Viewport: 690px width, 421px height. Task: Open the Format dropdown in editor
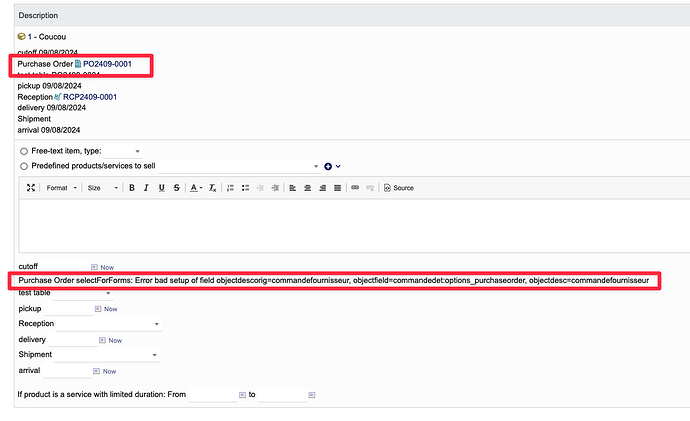point(60,187)
